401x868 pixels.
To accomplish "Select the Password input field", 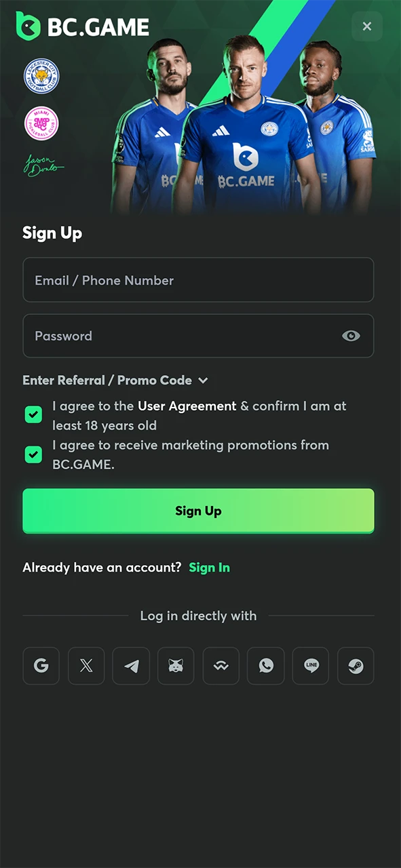I will pos(183,336).
